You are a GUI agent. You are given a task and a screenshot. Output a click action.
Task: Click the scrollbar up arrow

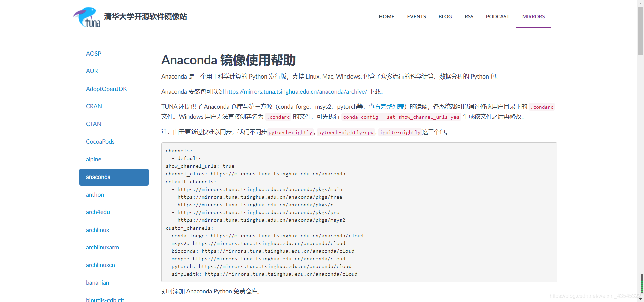(640, 3)
